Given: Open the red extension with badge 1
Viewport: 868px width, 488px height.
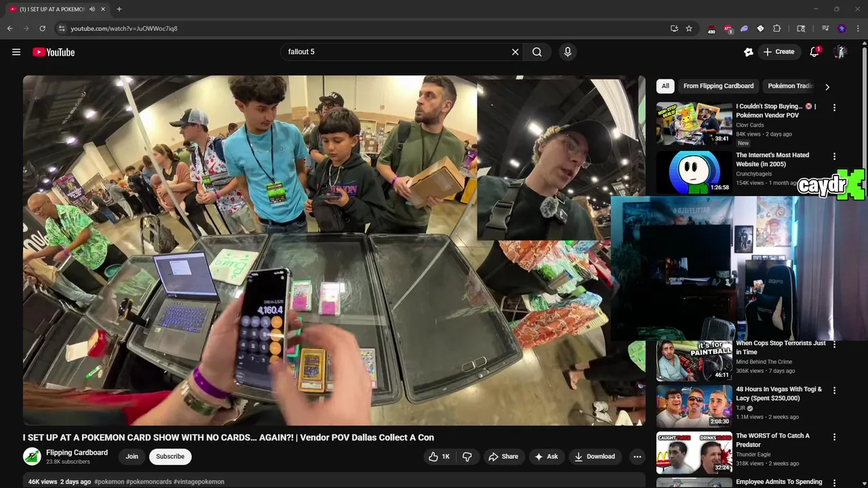Looking at the screenshot, I should tap(728, 28).
